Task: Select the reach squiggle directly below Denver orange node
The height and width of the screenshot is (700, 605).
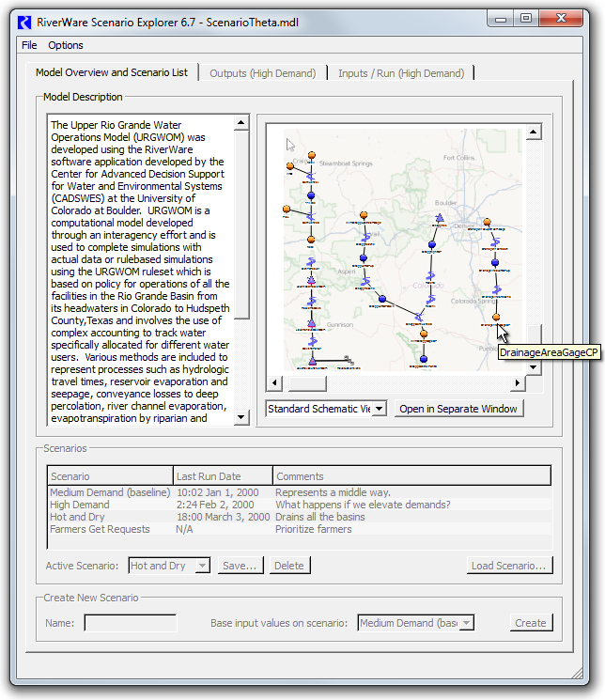Action: click(495, 241)
